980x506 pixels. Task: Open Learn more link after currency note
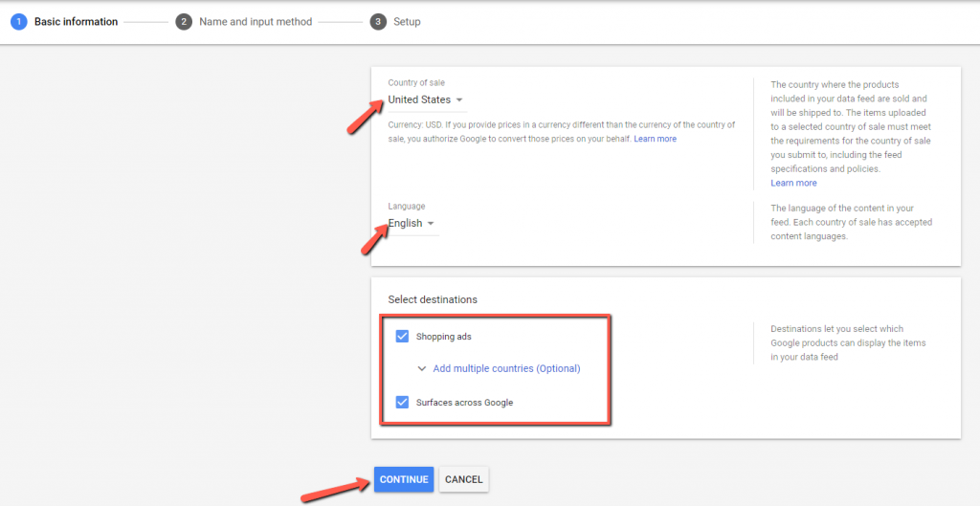tap(655, 140)
